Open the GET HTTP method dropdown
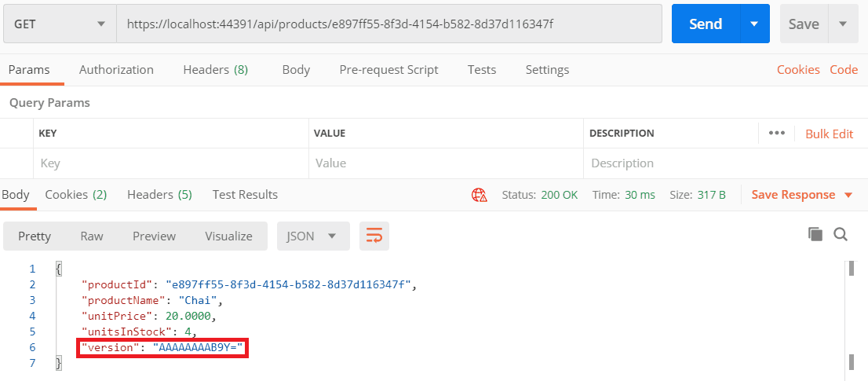Screen dimensions: 868x381 tap(58, 24)
